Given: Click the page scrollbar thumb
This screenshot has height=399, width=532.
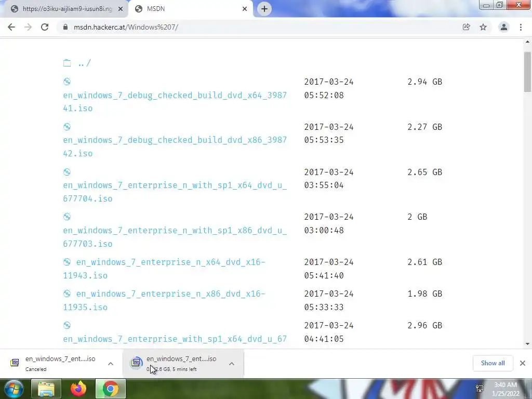Looking at the screenshot, I should [x=527, y=72].
